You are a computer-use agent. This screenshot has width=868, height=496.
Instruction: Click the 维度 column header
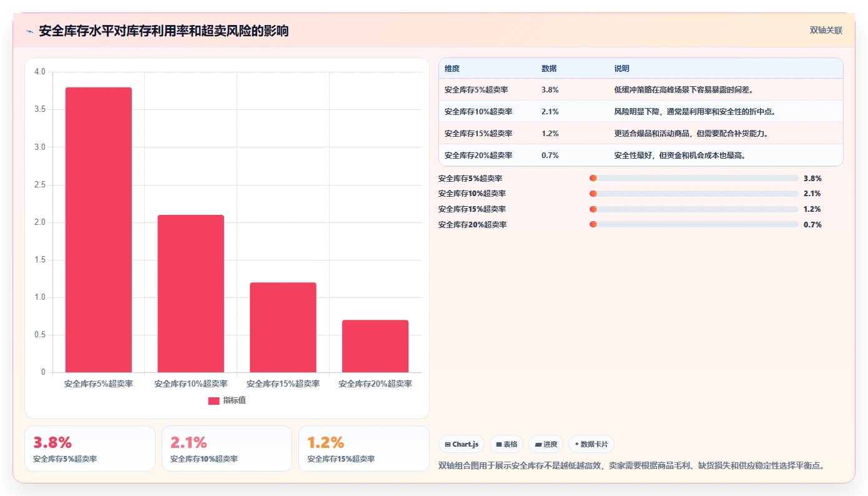tap(452, 69)
